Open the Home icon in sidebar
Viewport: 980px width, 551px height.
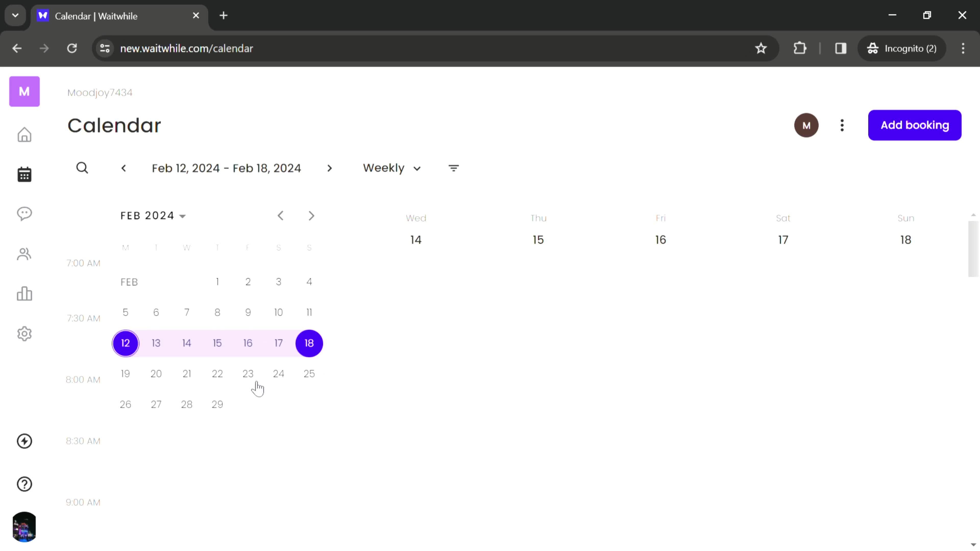pos(24,135)
